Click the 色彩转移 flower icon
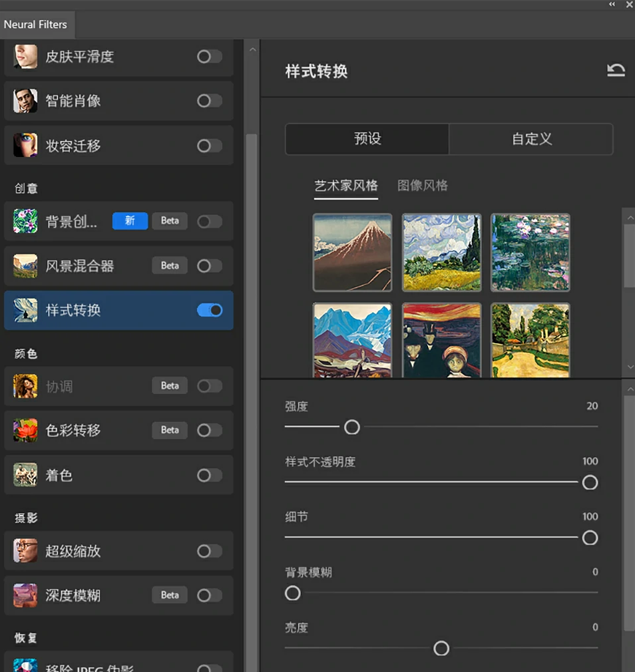 (x=25, y=430)
